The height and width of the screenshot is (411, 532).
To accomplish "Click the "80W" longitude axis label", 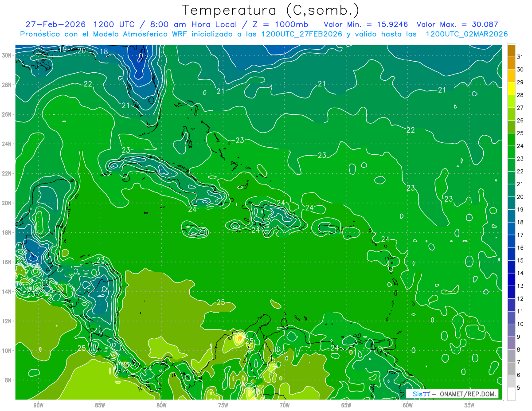I will (x=161, y=406).
